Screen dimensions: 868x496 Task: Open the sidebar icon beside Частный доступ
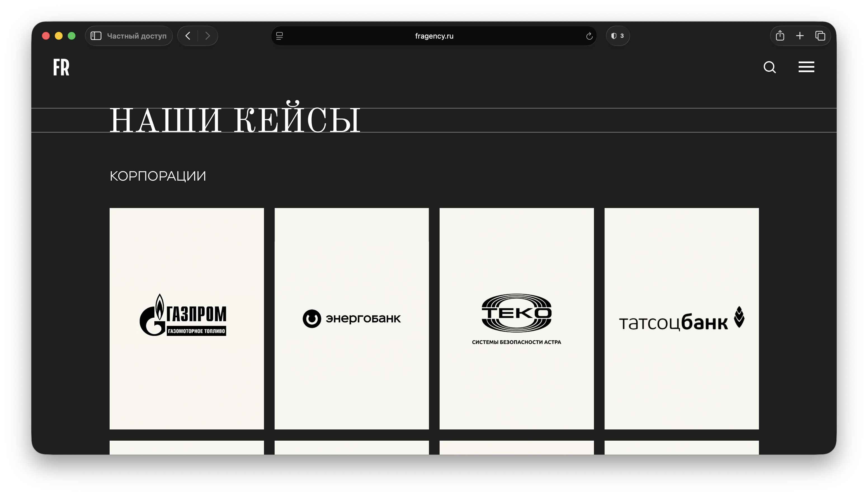click(96, 36)
